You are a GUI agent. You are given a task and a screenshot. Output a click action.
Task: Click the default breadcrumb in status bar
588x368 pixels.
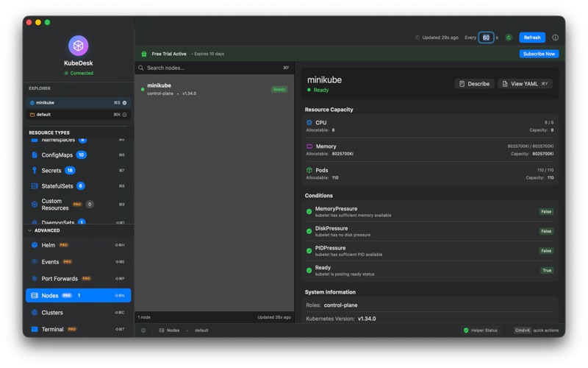click(201, 330)
